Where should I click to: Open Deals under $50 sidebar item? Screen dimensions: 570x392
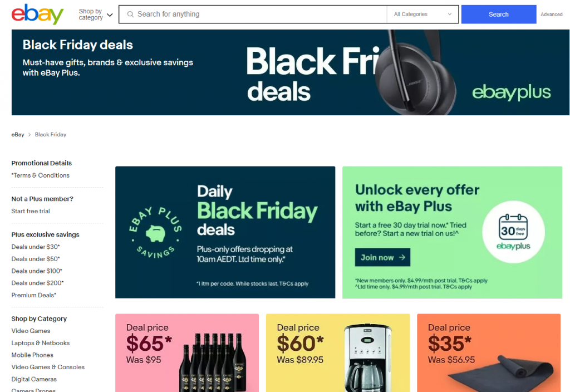coord(36,259)
